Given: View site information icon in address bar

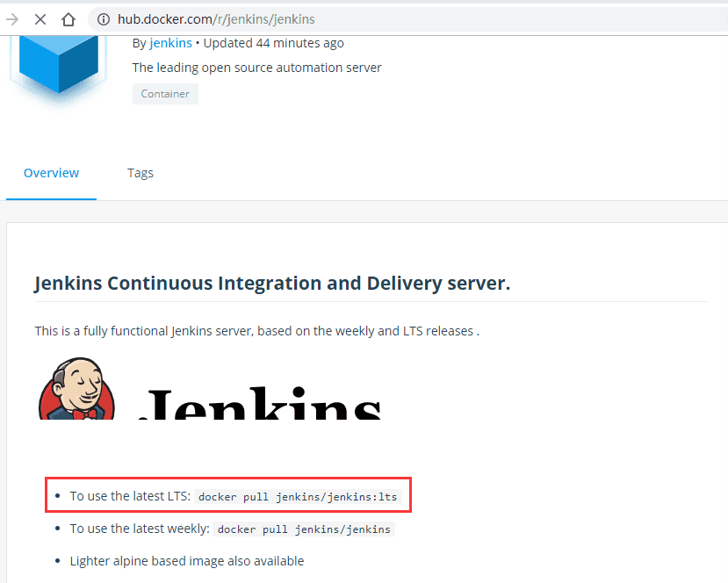Looking at the screenshot, I should (103, 19).
